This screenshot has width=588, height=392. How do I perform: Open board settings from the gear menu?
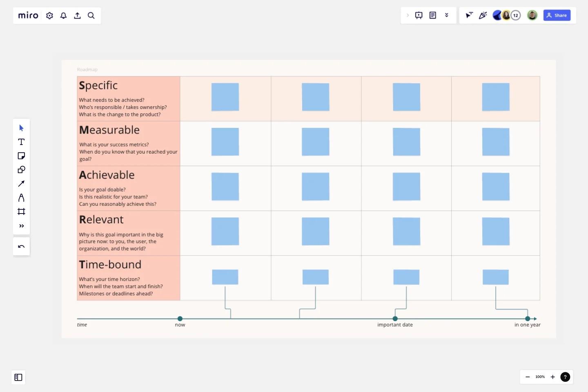(49, 15)
